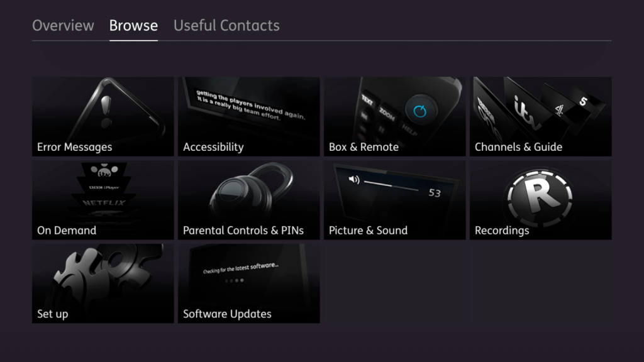Click the blue circular remote button icon
644x362 pixels.
[x=420, y=111]
